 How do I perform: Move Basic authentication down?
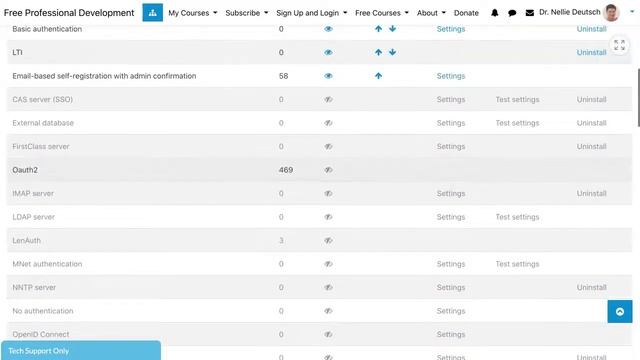pos(392,29)
